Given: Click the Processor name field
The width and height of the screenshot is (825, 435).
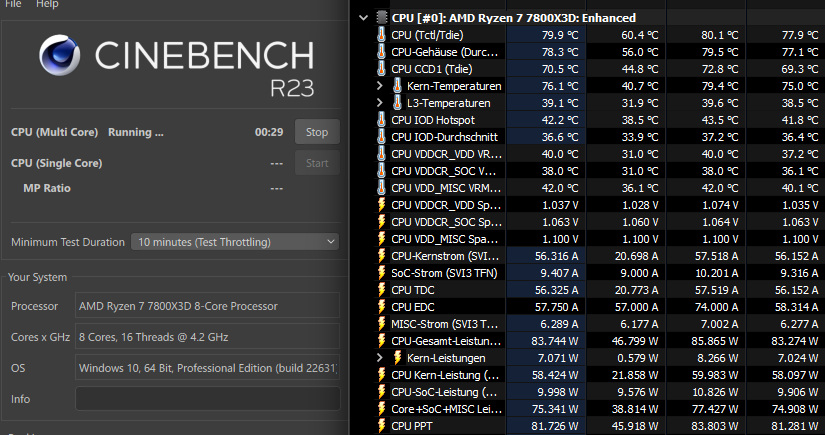Looking at the screenshot, I should pyautogui.click(x=208, y=306).
